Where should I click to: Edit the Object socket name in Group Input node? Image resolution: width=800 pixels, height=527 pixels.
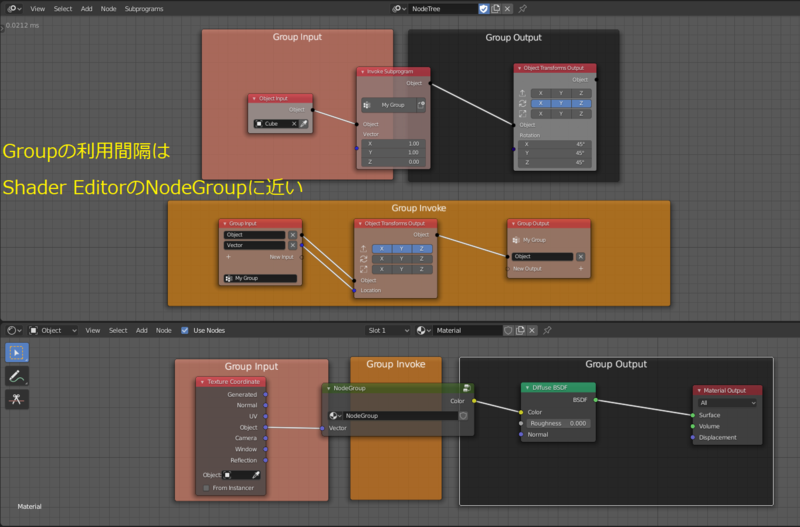tap(254, 235)
